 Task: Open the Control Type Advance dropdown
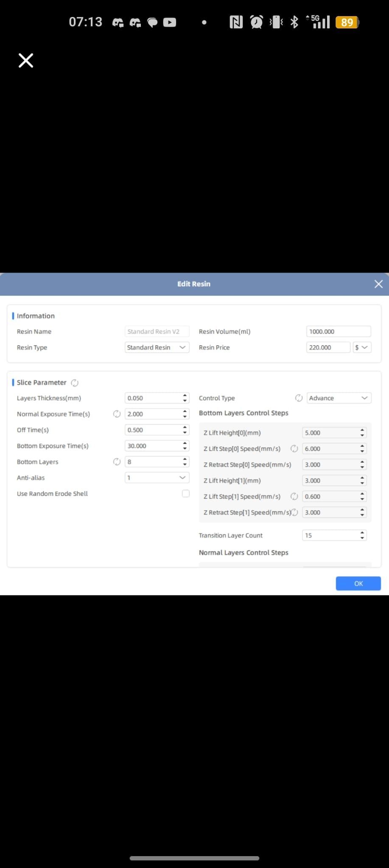point(339,398)
